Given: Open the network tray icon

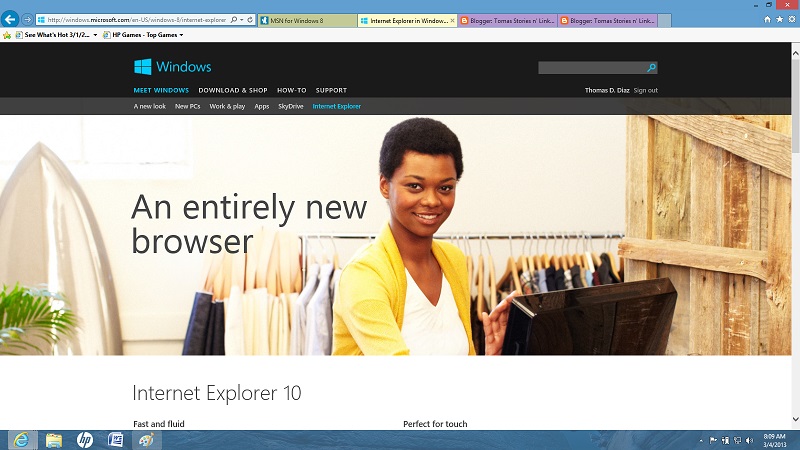Looking at the screenshot, I should point(737,440).
